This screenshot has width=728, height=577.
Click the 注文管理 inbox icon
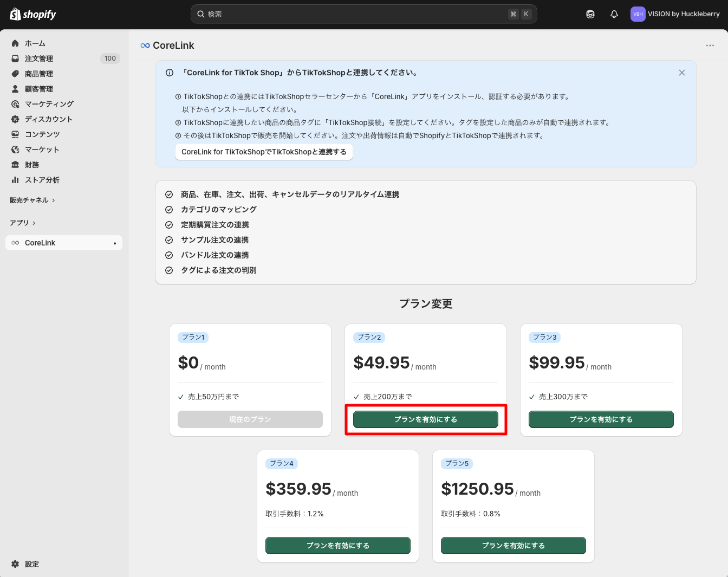click(15, 59)
